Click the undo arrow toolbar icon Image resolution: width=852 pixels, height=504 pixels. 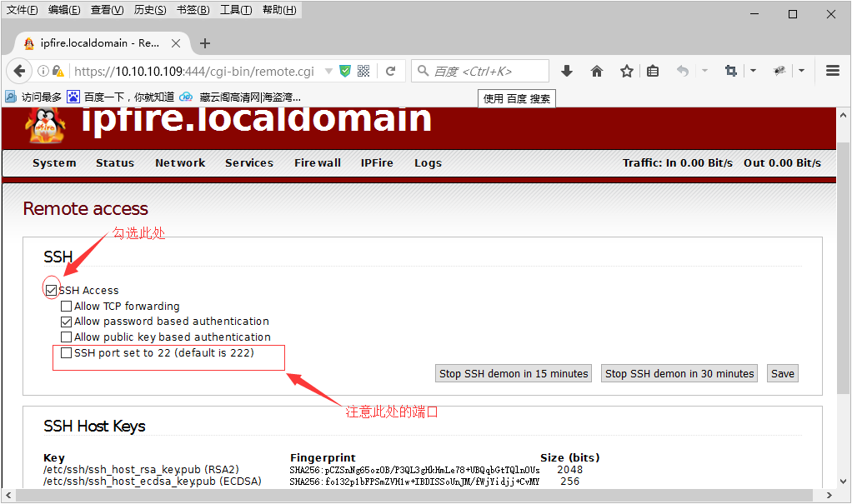tap(683, 71)
